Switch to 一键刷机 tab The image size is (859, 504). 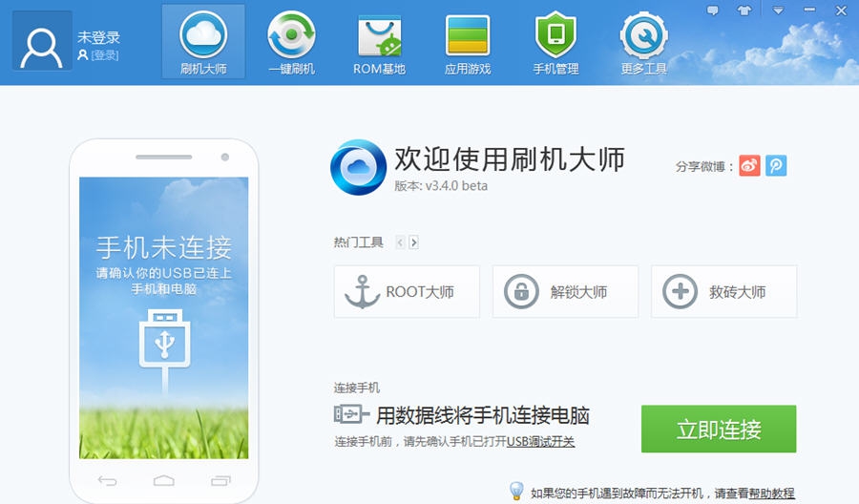[x=291, y=42]
